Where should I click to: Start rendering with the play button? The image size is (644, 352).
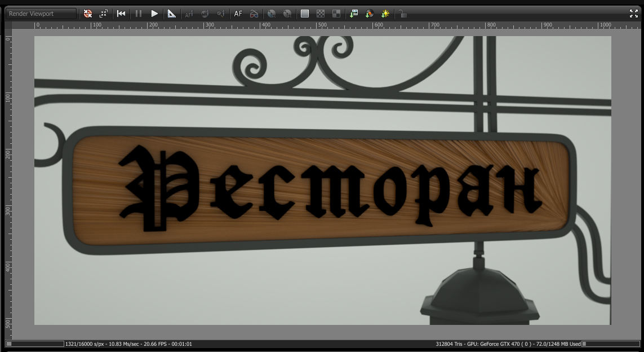coord(154,14)
